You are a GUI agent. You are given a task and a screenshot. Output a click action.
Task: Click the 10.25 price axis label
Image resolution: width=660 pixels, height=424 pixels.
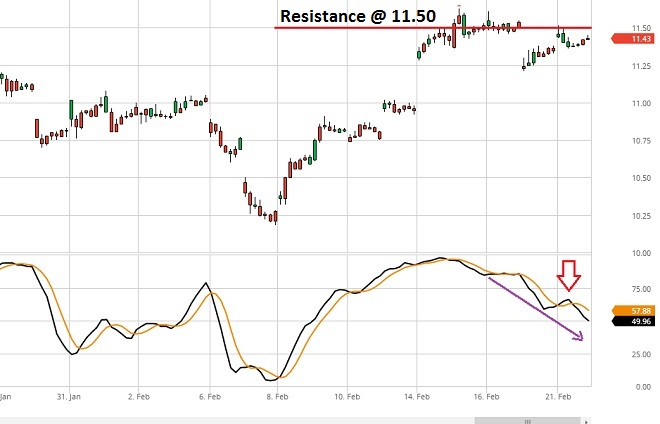tap(641, 216)
